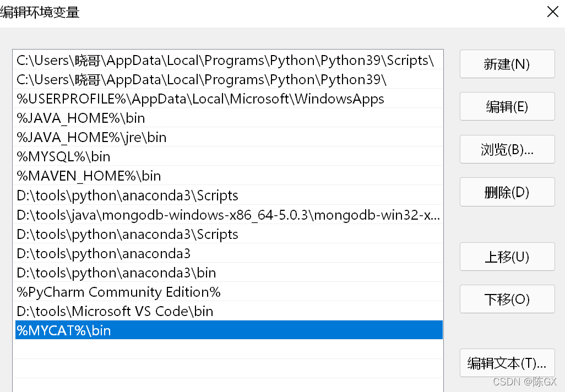Select the D:\tools\python\anaconda3\bin entry
The height and width of the screenshot is (392, 565).
tap(229, 273)
